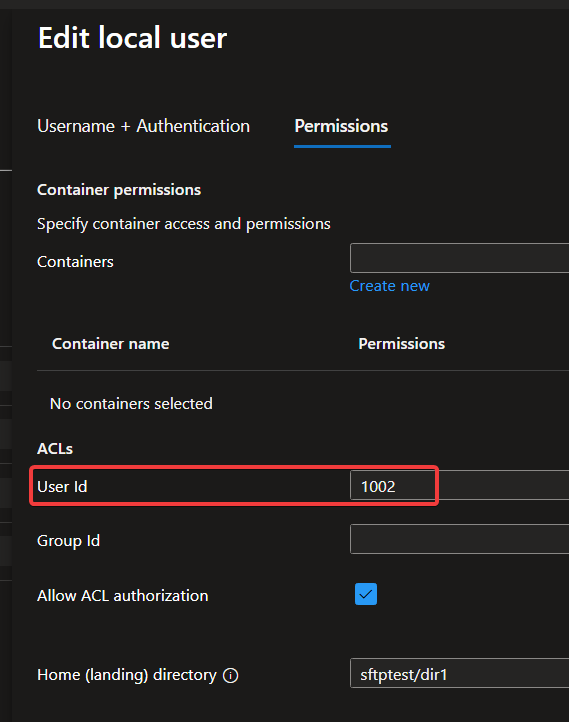Click the Permissions column header in table
Viewport: 569px width, 722px height.
[x=401, y=344]
